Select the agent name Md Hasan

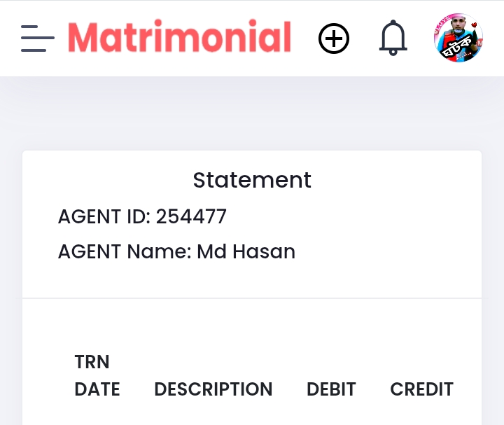tap(246, 251)
